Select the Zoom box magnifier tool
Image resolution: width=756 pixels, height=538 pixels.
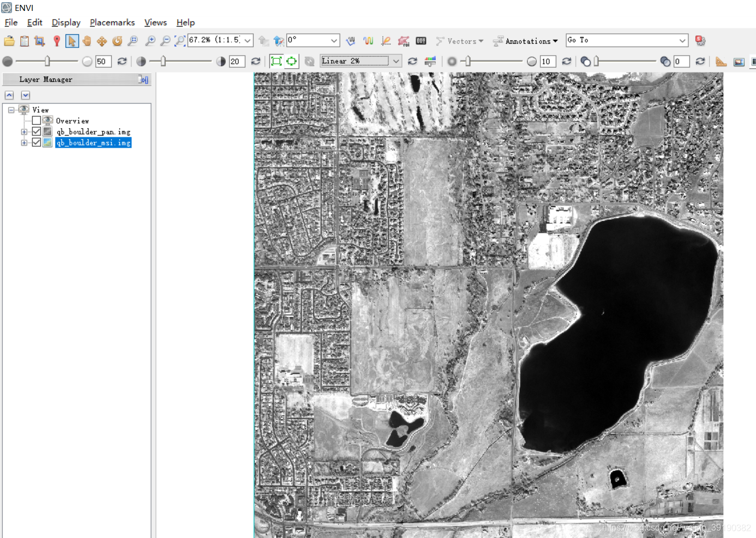point(133,41)
